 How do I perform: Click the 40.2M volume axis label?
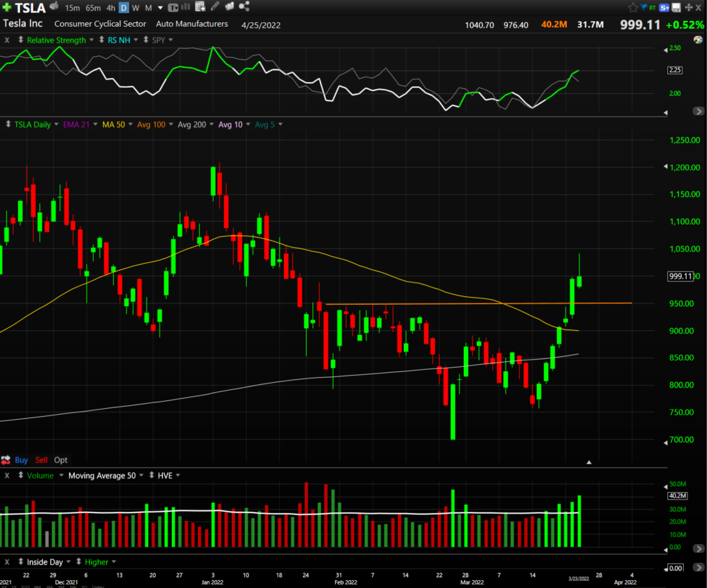tap(677, 496)
